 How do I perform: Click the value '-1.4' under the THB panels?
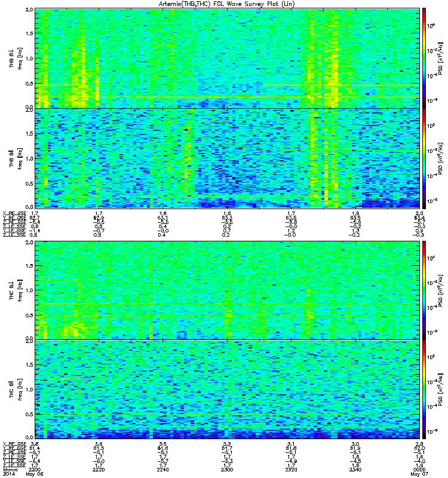point(35,231)
